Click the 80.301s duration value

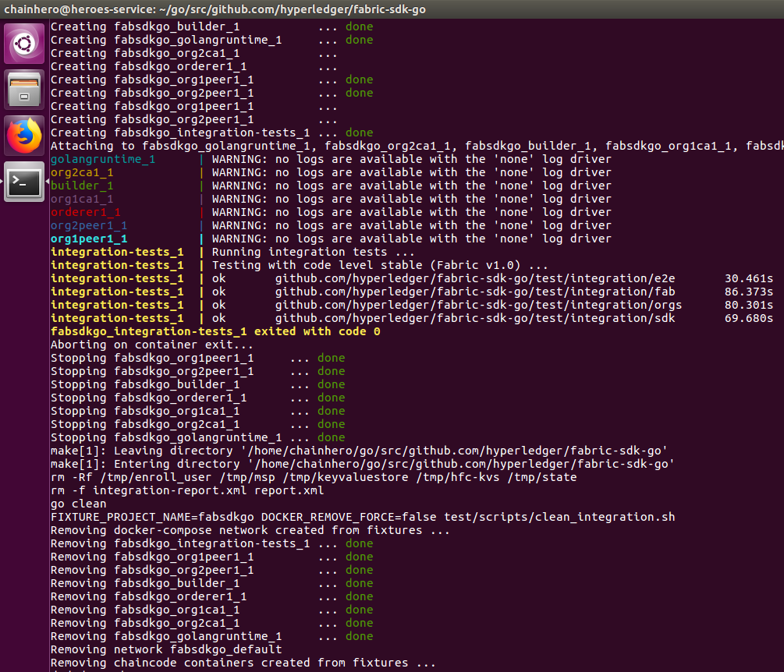pyautogui.click(x=748, y=305)
